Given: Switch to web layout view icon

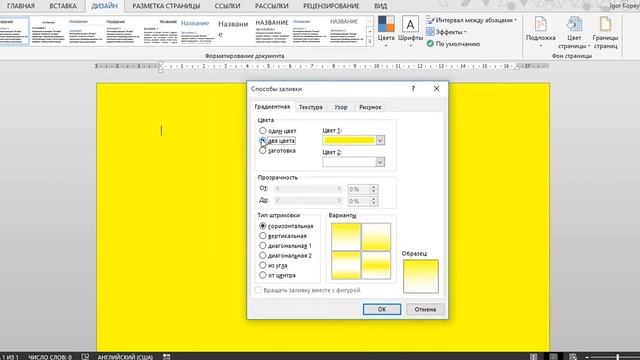Looking at the screenshot, I should tap(573, 356).
